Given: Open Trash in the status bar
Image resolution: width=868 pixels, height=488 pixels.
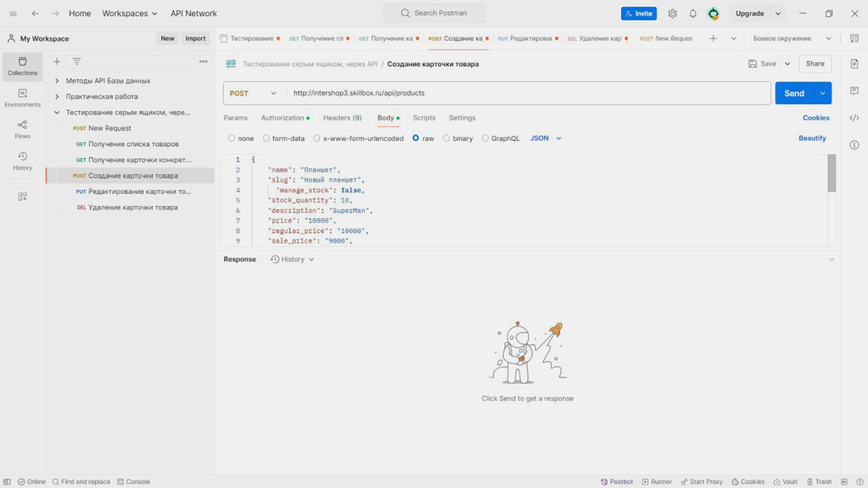Looking at the screenshot, I should pos(819,482).
